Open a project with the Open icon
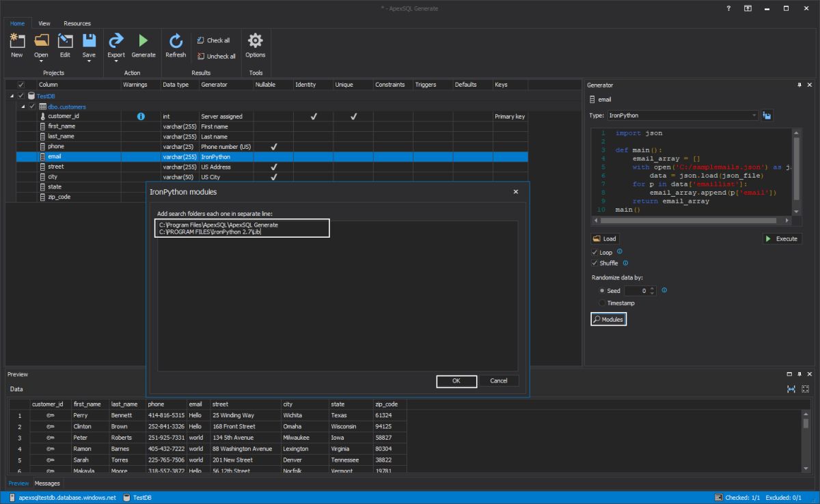820x504 pixels. [41, 40]
